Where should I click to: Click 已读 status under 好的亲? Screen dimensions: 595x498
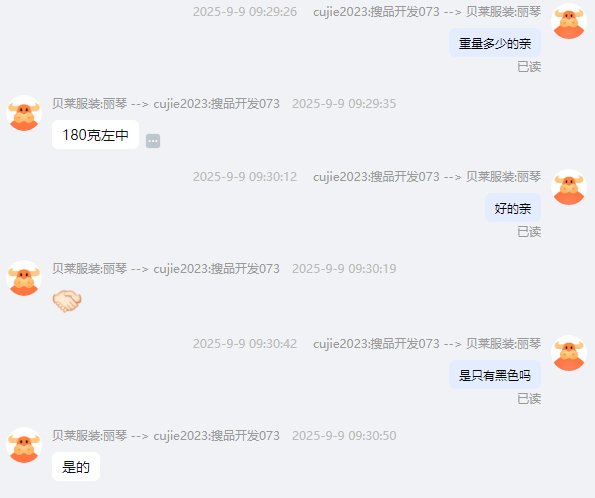tap(529, 232)
